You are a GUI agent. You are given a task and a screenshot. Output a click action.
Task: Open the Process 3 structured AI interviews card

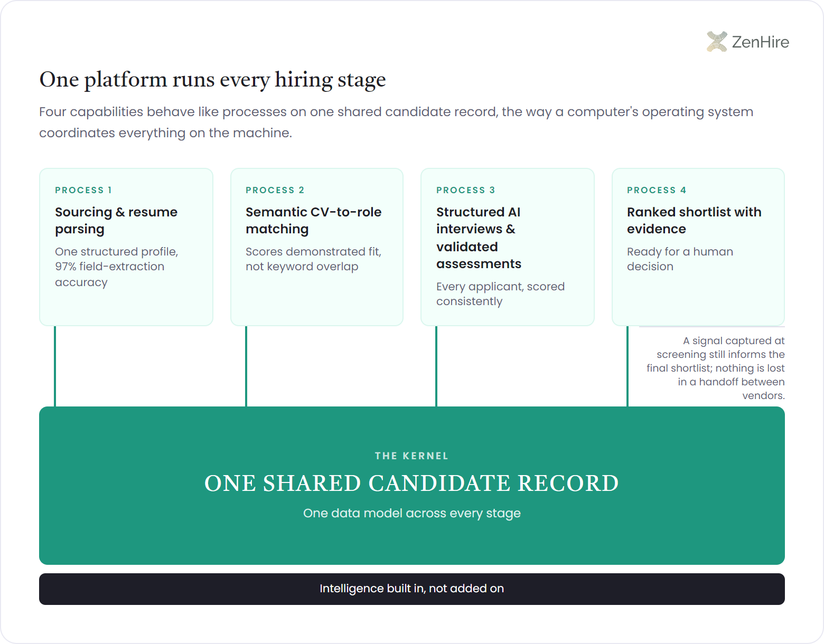pos(508,247)
